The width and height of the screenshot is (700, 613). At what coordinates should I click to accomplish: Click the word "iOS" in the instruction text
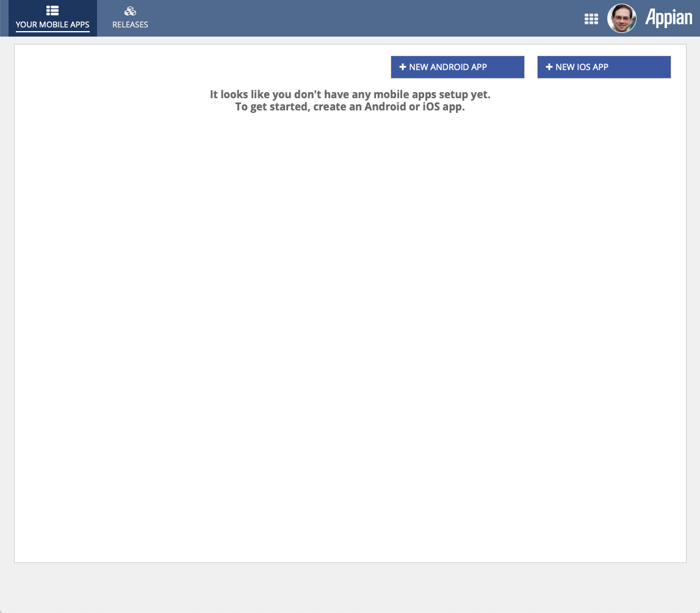click(431, 107)
